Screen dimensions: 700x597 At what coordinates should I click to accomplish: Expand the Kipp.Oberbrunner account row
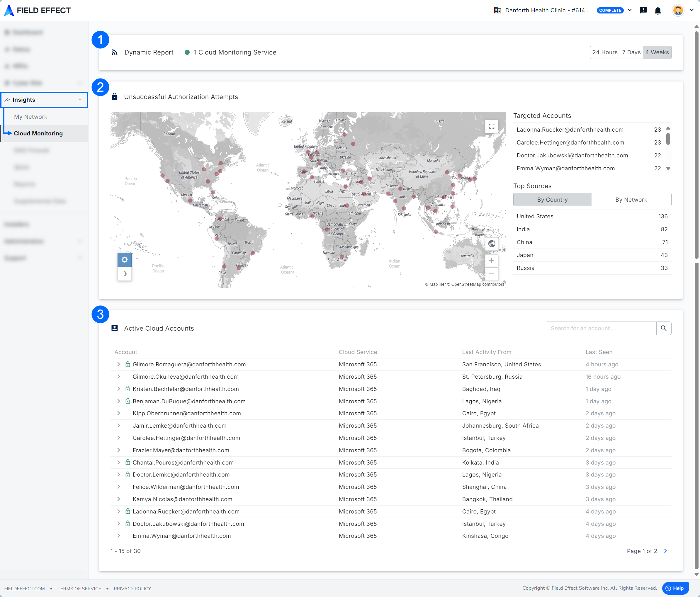point(119,413)
